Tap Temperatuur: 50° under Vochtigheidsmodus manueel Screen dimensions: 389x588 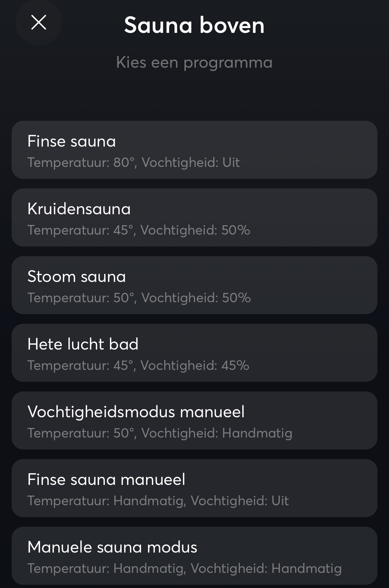tap(81, 433)
